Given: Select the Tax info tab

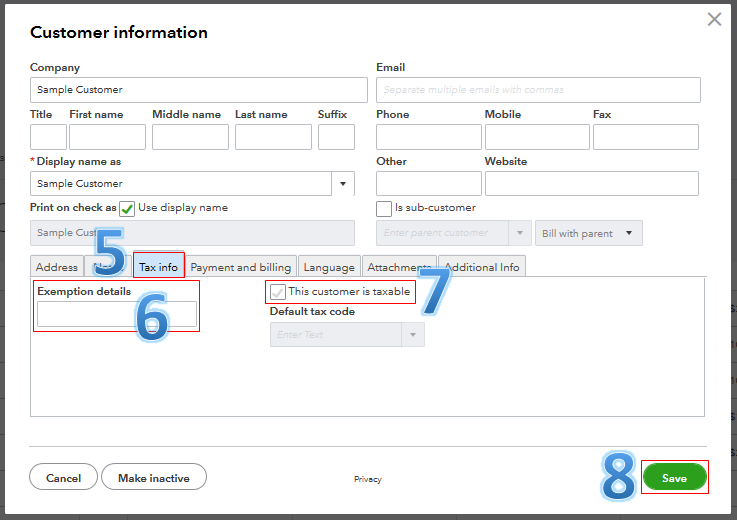Looking at the screenshot, I should (x=158, y=267).
